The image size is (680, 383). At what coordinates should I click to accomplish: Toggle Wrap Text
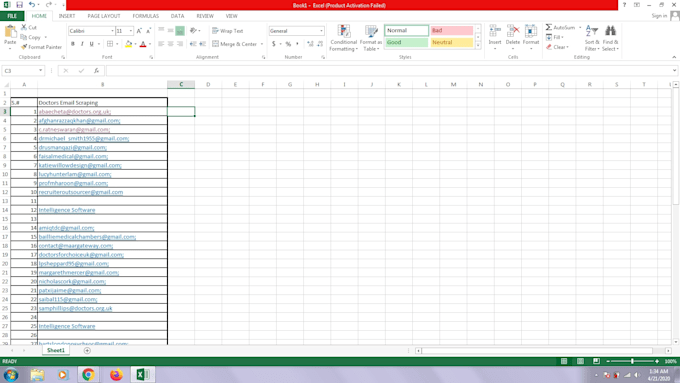tap(227, 31)
